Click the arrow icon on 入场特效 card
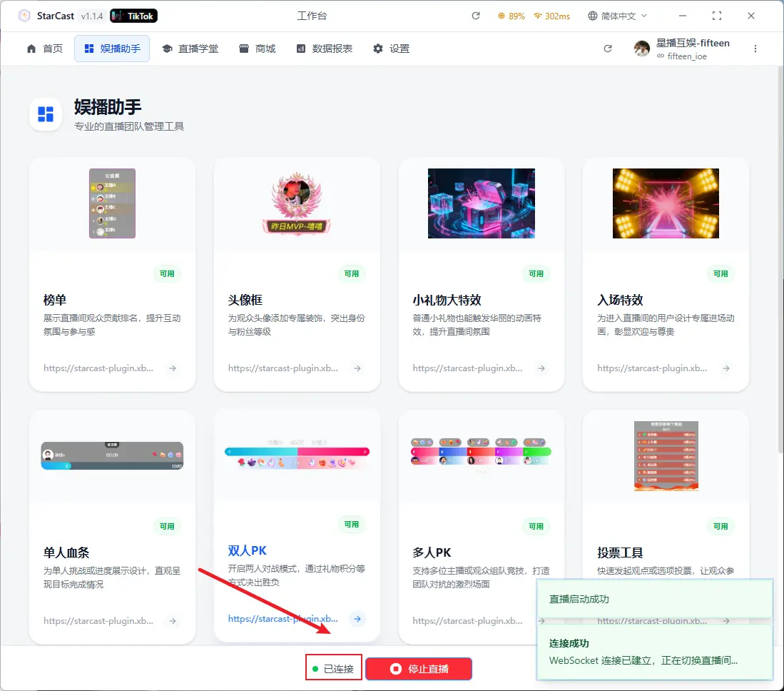Image resolution: width=784 pixels, height=691 pixels. pyautogui.click(x=726, y=368)
